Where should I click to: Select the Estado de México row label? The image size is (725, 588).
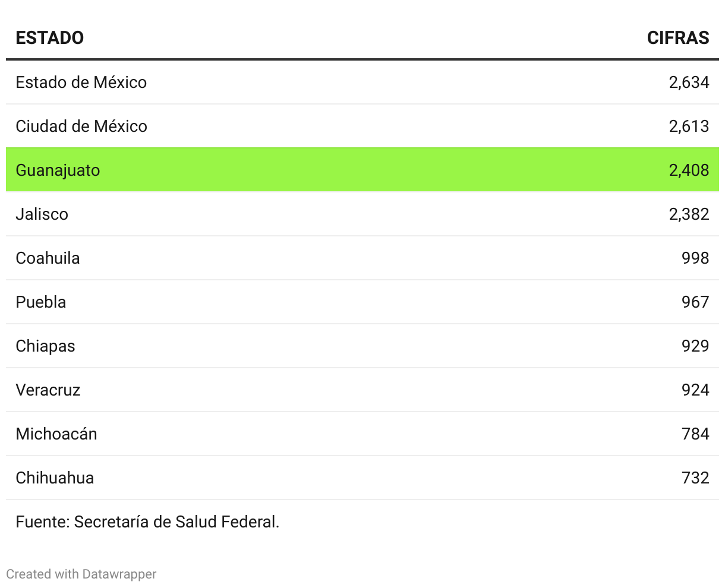(81, 82)
